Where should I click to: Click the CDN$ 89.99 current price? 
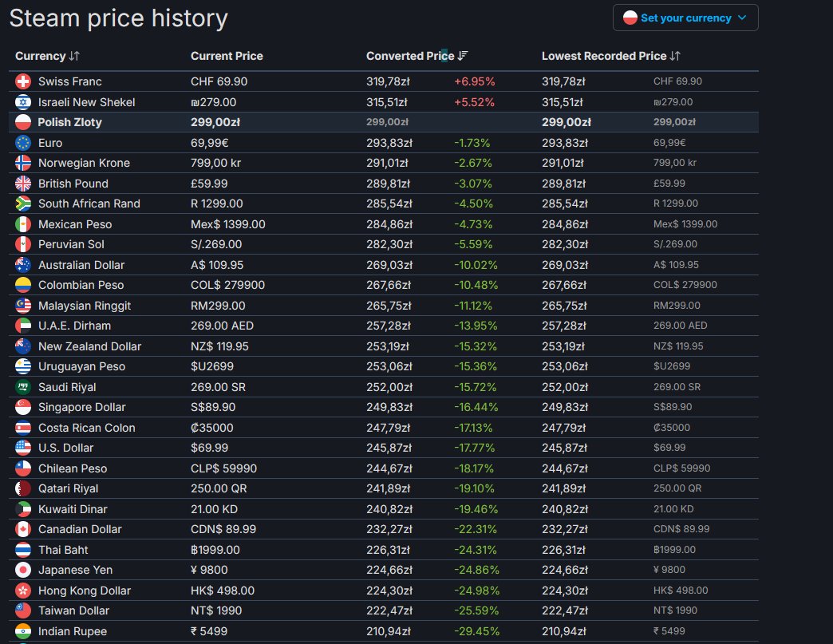(x=223, y=529)
